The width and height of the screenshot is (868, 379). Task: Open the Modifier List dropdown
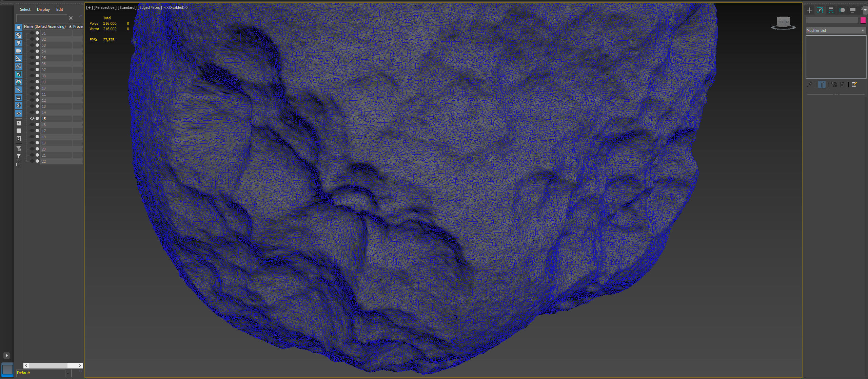[836, 31]
